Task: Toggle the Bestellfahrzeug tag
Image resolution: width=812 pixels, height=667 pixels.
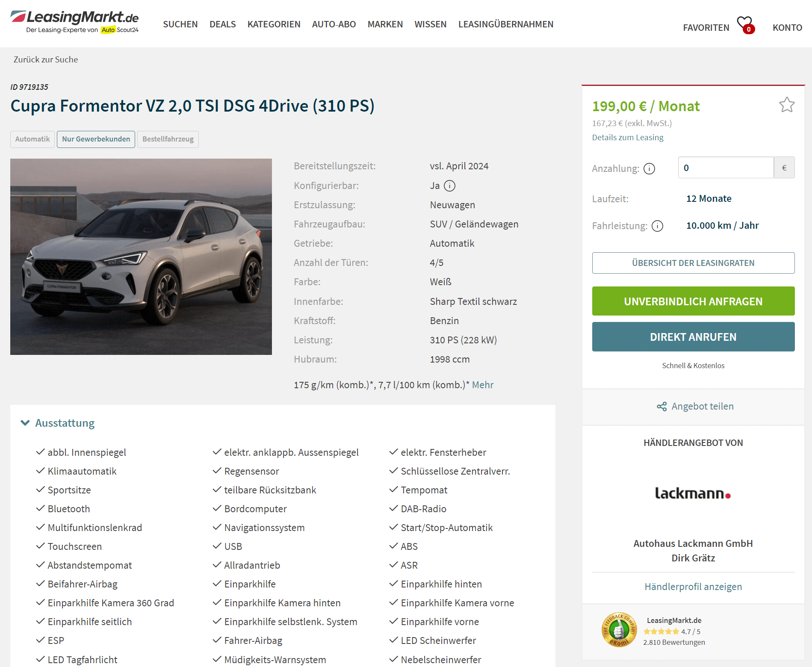Action: (x=168, y=139)
